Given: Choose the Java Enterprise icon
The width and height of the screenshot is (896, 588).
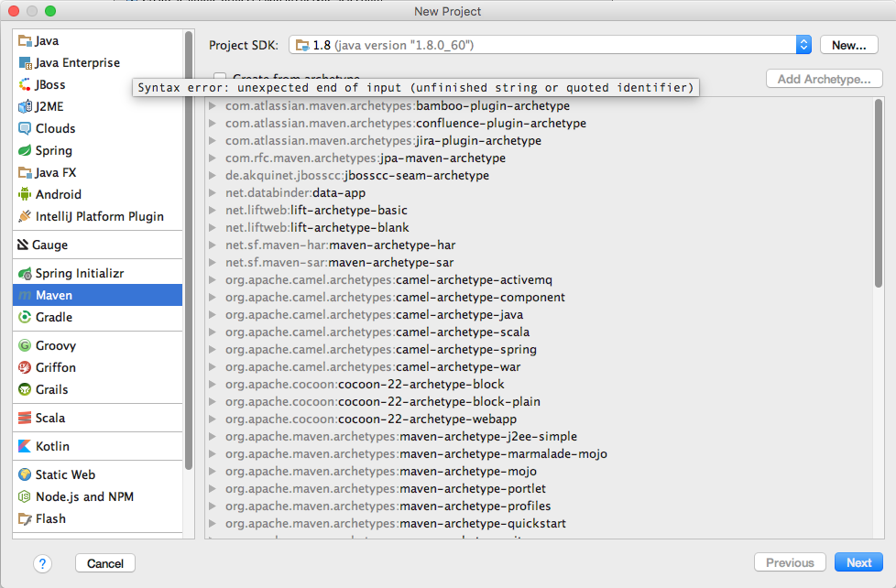Looking at the screenshot, I should [x=25, y=63].
